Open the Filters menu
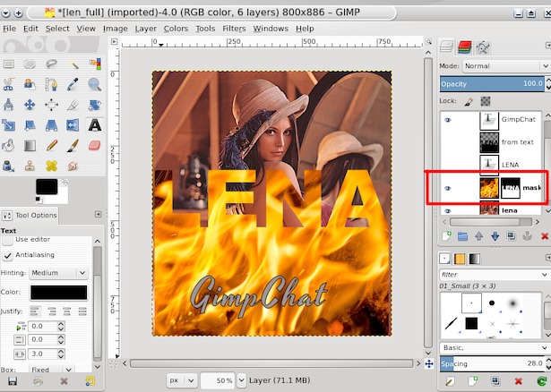Viewport: 551px width, 392px height. click(234, 29)
